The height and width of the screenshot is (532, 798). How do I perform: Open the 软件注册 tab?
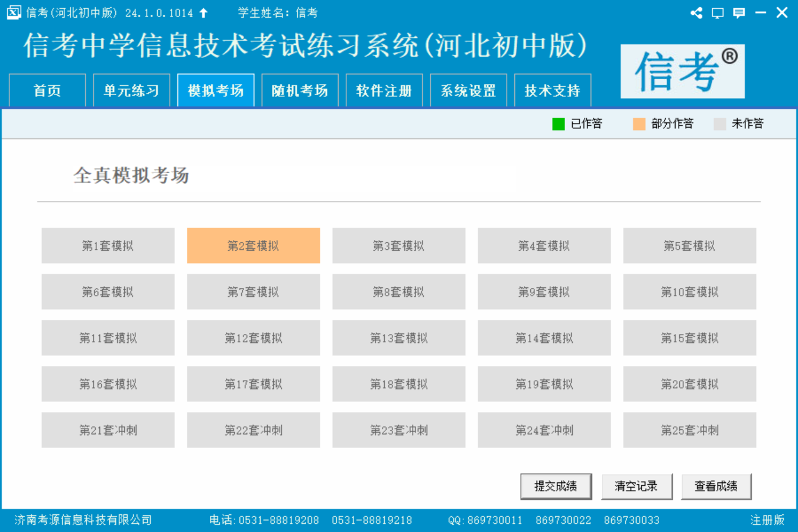click(384, 90)
